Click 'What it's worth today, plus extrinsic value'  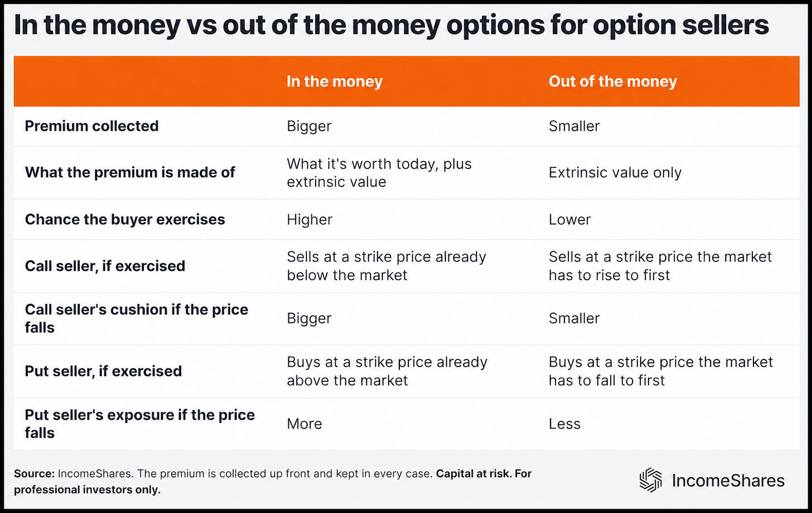379,172
